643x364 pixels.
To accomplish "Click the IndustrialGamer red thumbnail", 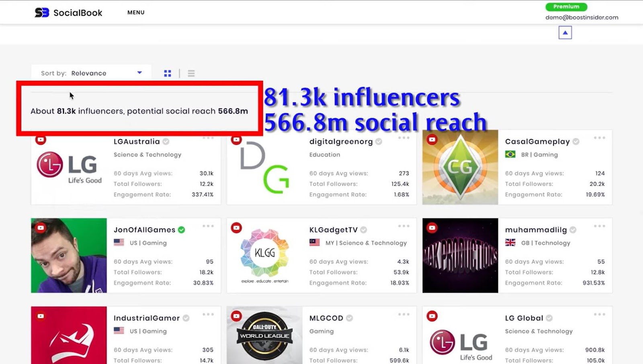I will 69,335.
